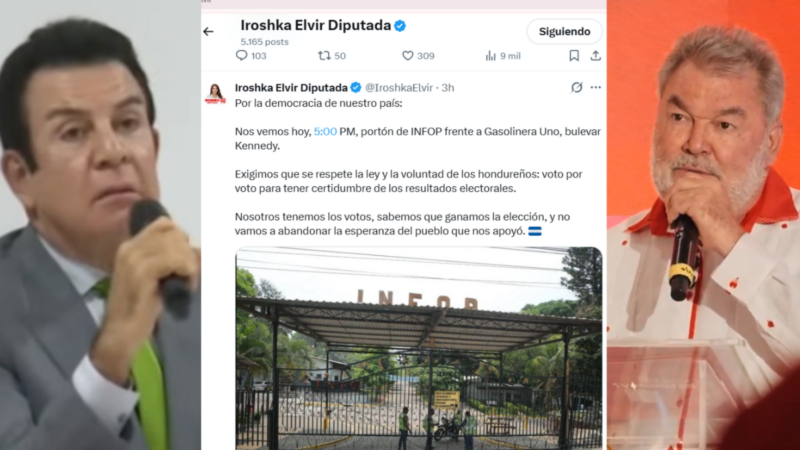Click the repost arrows icon
Screen dimensions: 800x450
[324, 56]
